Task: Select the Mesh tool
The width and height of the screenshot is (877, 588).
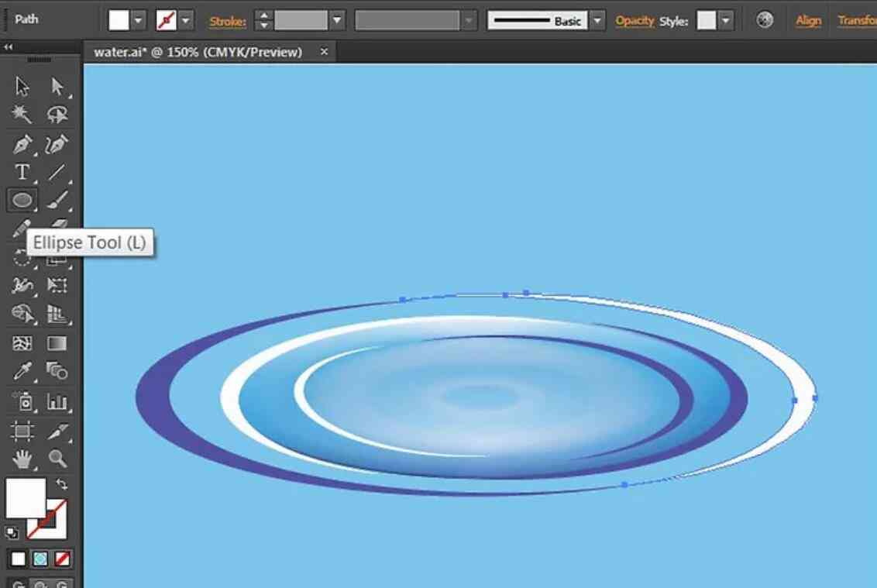Action: click(x=22, y=343)
